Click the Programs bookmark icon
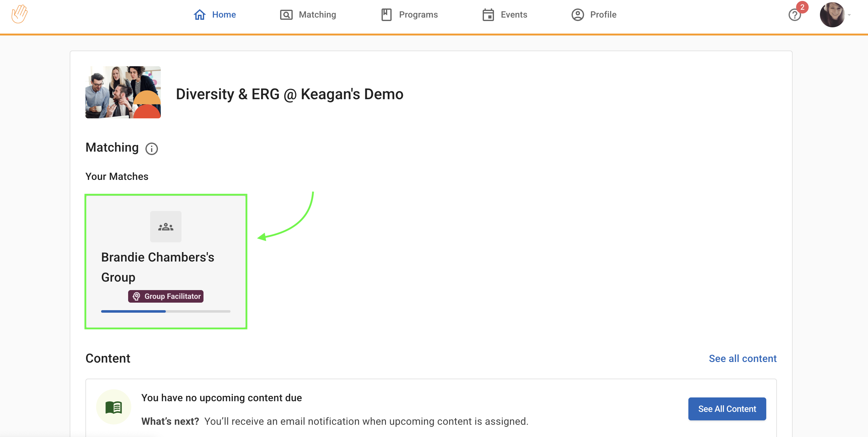868x437 pixels. coord(386,15)
